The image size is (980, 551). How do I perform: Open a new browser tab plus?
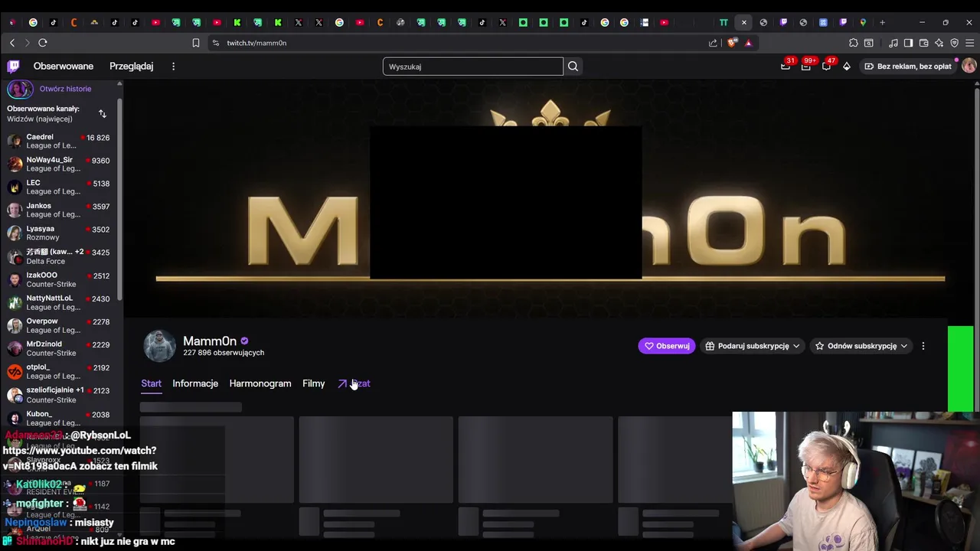click(882, 22)
